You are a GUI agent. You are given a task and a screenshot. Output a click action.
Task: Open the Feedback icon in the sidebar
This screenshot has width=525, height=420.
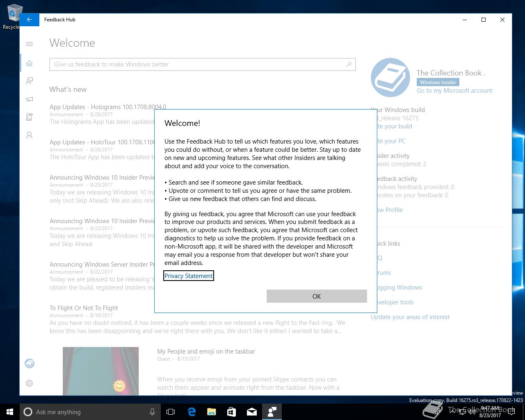[x=30, y=81]
